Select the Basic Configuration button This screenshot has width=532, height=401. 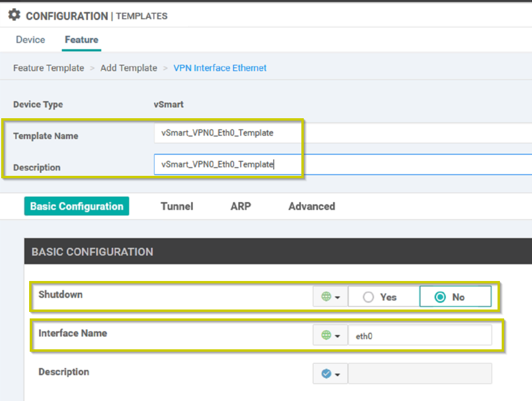[77, 206]
